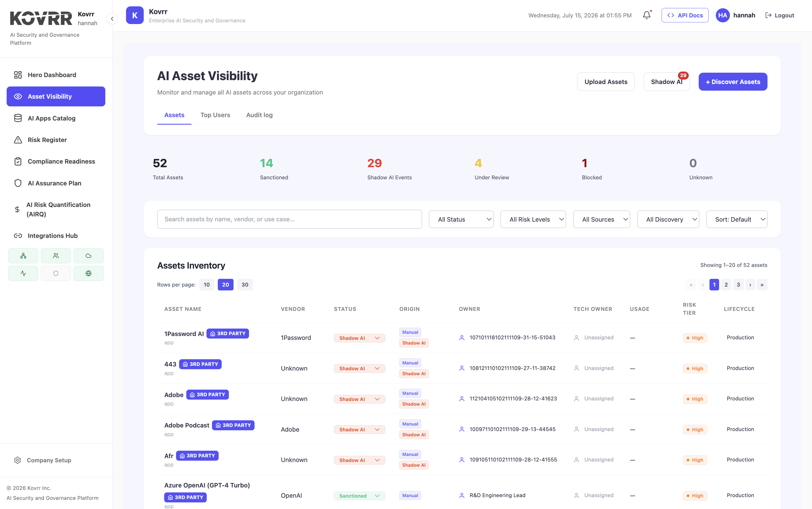Go to the next page arrow
This screenshot has width=812, height=509.
[x=750, y=285]
